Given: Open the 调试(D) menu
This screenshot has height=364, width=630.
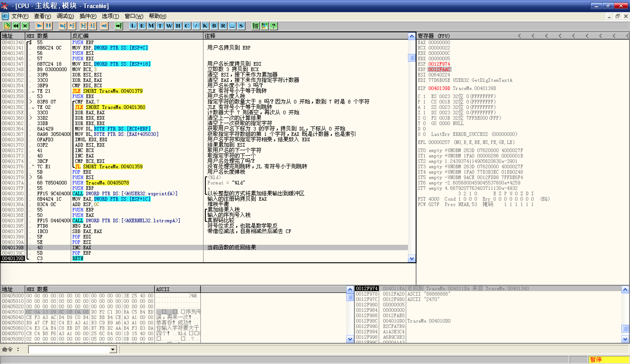Looking at the screenshot, I should coord(65,16).
